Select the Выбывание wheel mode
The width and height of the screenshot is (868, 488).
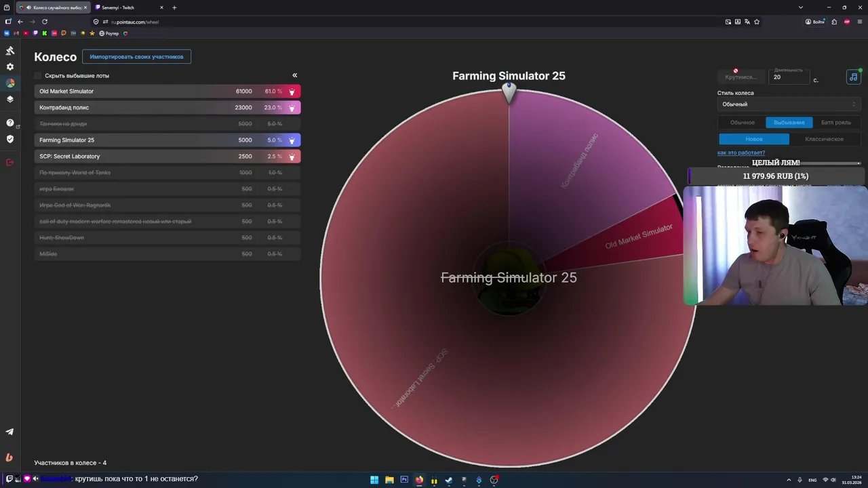pos(789,123)
